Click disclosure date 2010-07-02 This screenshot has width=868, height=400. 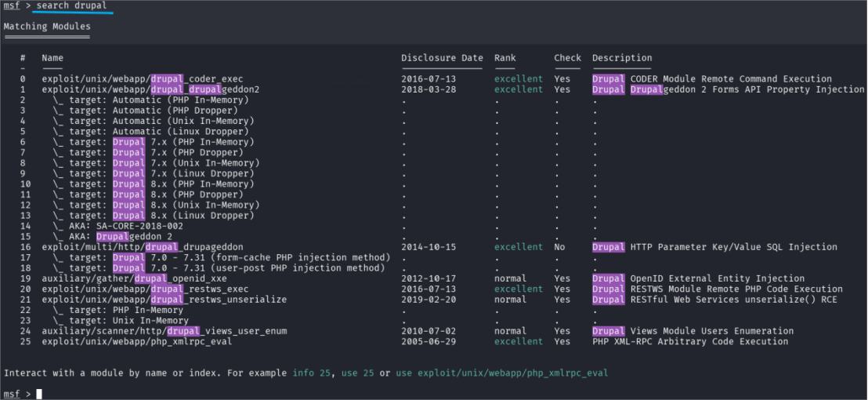click(429, 331)
